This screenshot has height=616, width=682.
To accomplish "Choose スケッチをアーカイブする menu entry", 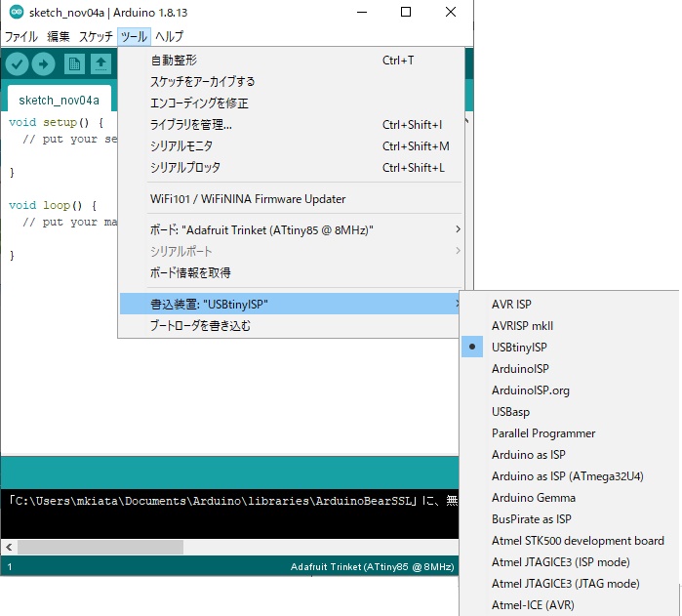I will pos(291,81).
